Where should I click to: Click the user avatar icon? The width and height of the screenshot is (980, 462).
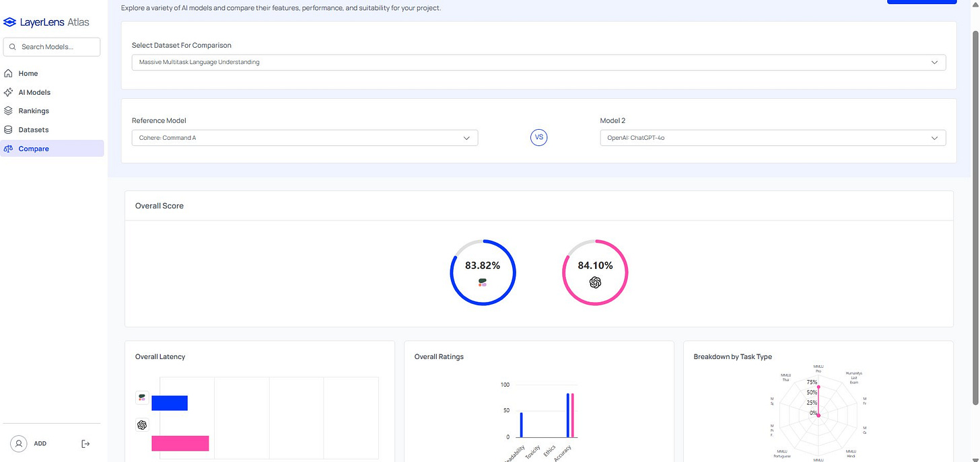tap(19, 444)
